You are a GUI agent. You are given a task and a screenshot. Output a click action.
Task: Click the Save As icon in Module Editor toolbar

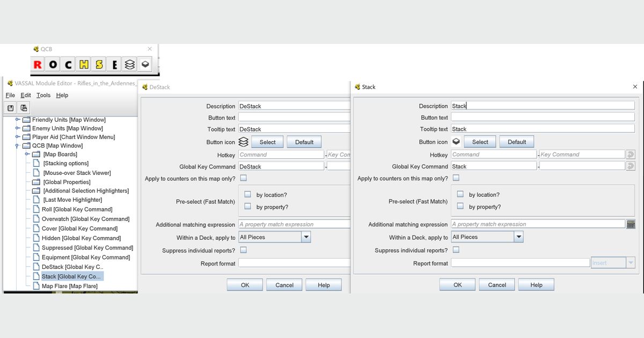point(24,108)
